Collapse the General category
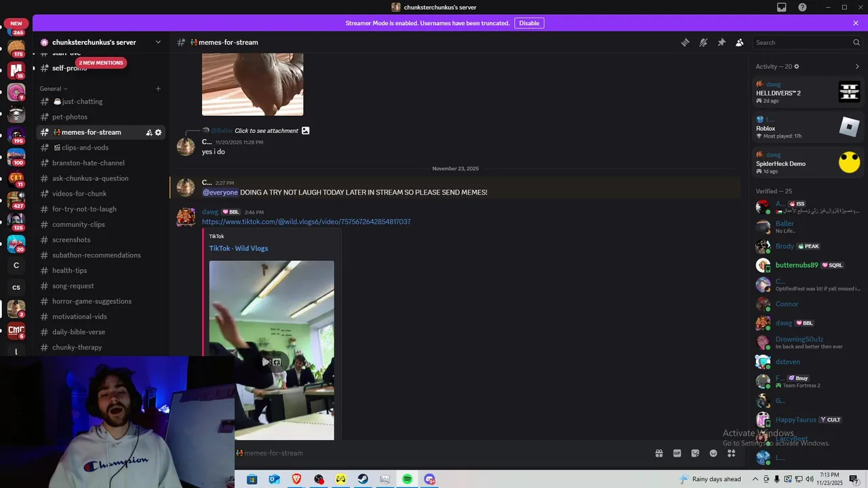The width and height of the screenshot is (868, 488). (x=54, y=89)
